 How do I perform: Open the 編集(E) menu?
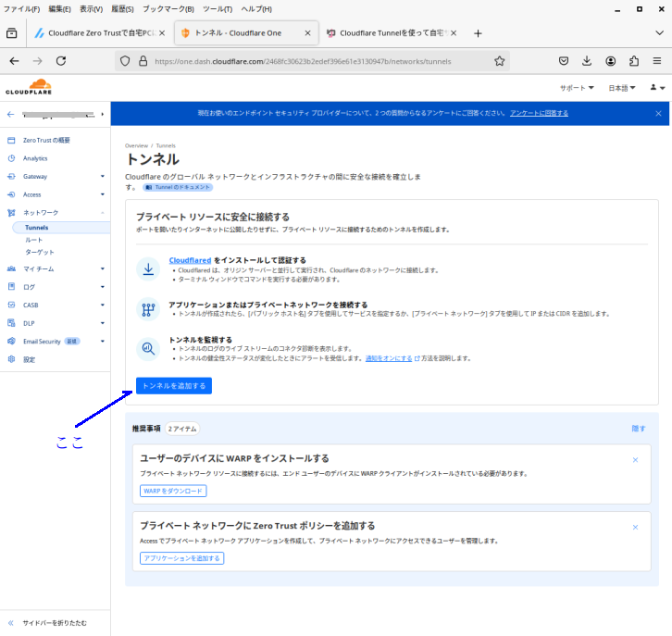(x=59, y=9)
